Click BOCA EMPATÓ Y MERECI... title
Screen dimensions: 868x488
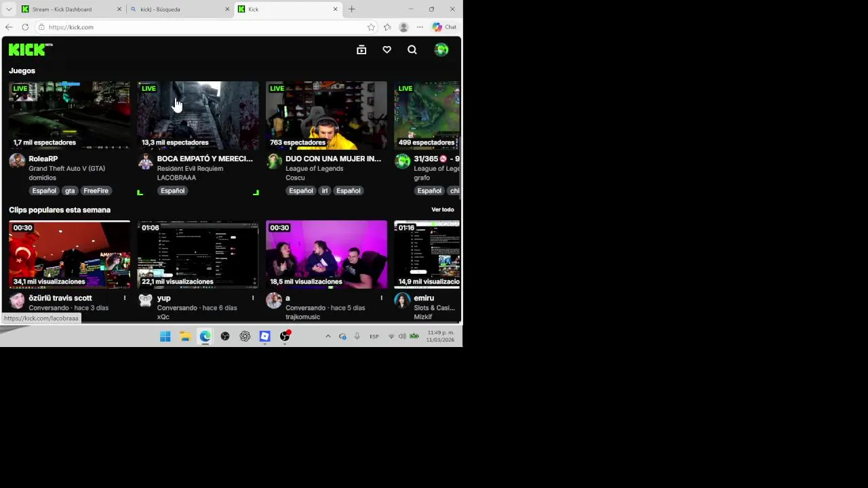coord(205,159)
